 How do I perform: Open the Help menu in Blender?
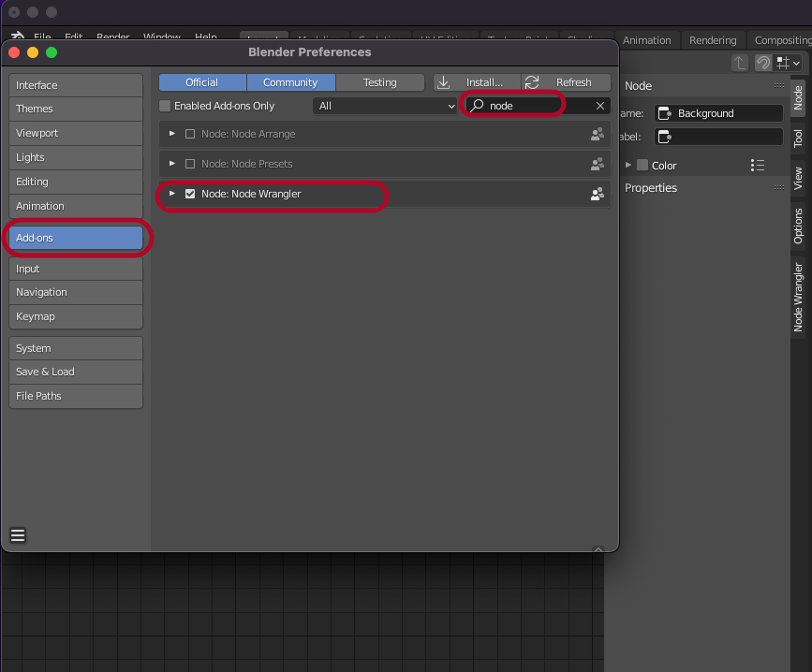206,37
